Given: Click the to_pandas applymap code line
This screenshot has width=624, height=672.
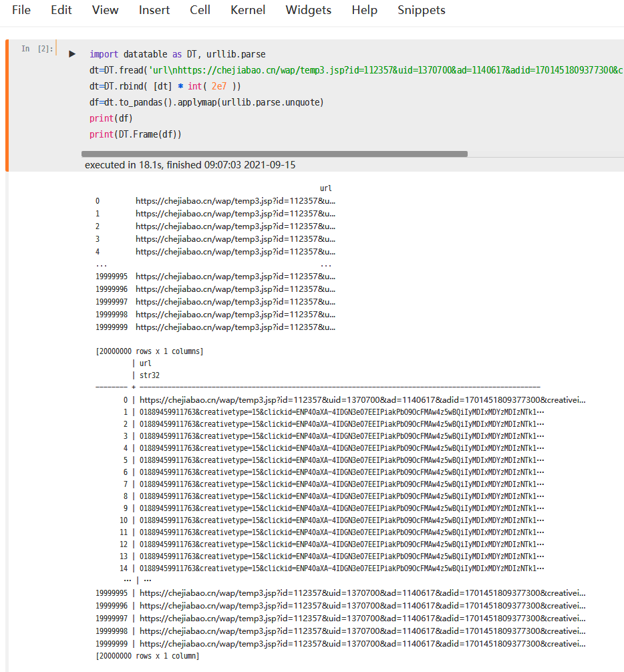Looking at the screenshot, I should pyautogui.click(x=206, y=102).
